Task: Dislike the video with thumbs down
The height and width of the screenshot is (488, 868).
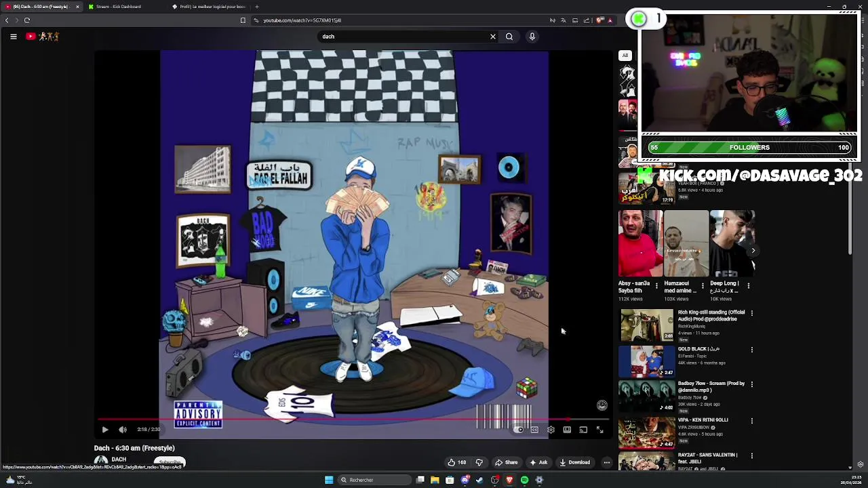Action: 479,462
